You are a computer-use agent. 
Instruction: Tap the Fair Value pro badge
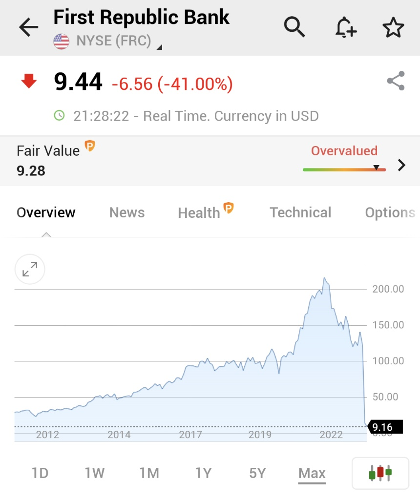coord(90,146)
